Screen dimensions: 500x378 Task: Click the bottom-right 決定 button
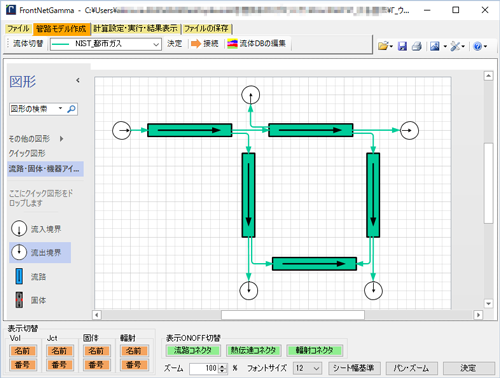pos(468,368)
